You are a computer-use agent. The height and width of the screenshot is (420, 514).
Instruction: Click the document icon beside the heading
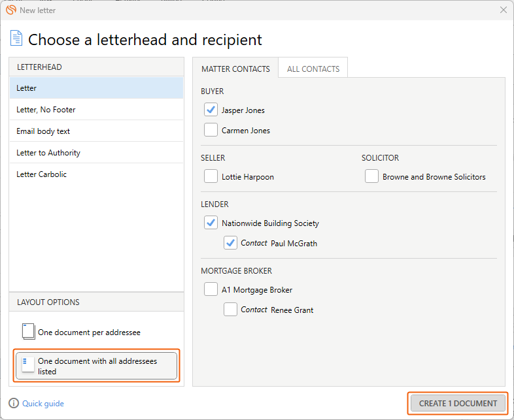click(x=16, y=38)
